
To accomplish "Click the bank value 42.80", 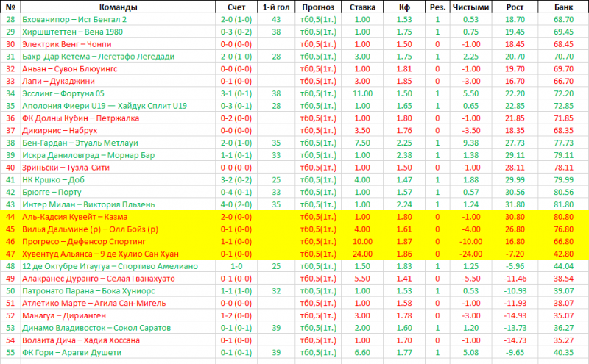I will coord(563,254).
